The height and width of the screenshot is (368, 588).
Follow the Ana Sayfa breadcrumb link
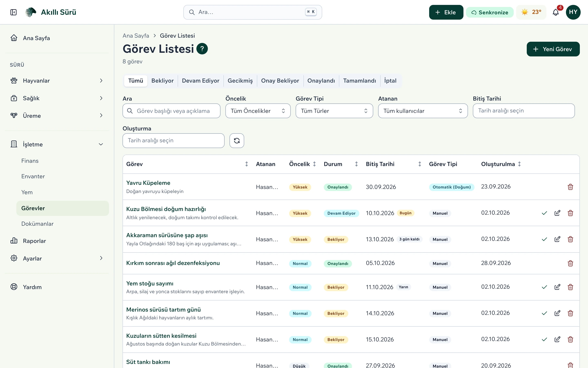coord(136,36)
